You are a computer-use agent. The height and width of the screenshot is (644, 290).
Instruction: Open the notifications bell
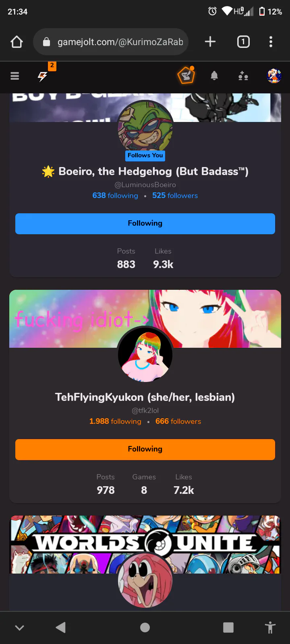214,75
